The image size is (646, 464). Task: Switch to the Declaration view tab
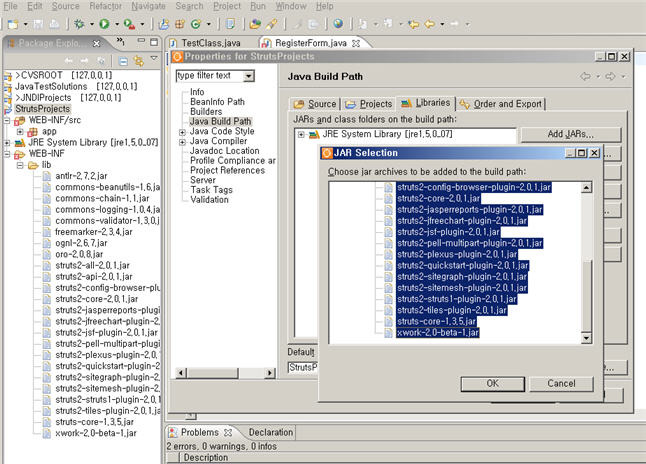[x=271, y=432]
